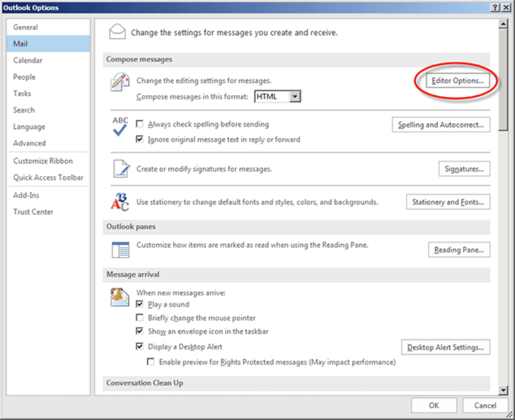Screen dimensions: 515x420
Task: Click the signature page icon
Action: point(121,169)
